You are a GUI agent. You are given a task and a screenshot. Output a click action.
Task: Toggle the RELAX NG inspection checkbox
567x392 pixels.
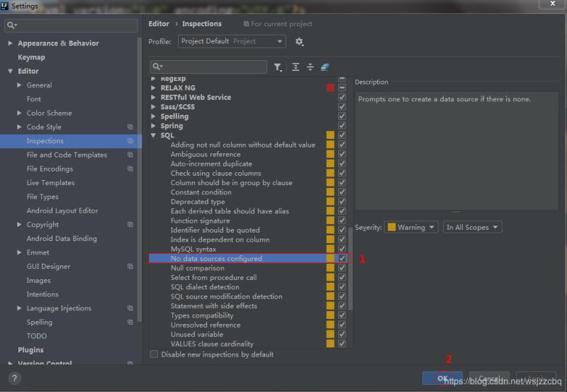(342, 87)
